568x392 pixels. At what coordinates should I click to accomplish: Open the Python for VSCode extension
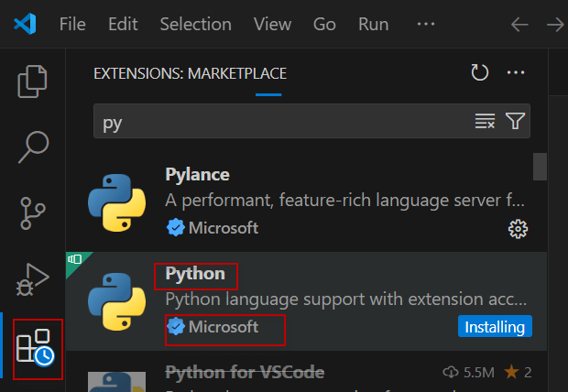[x=245, y=373]
